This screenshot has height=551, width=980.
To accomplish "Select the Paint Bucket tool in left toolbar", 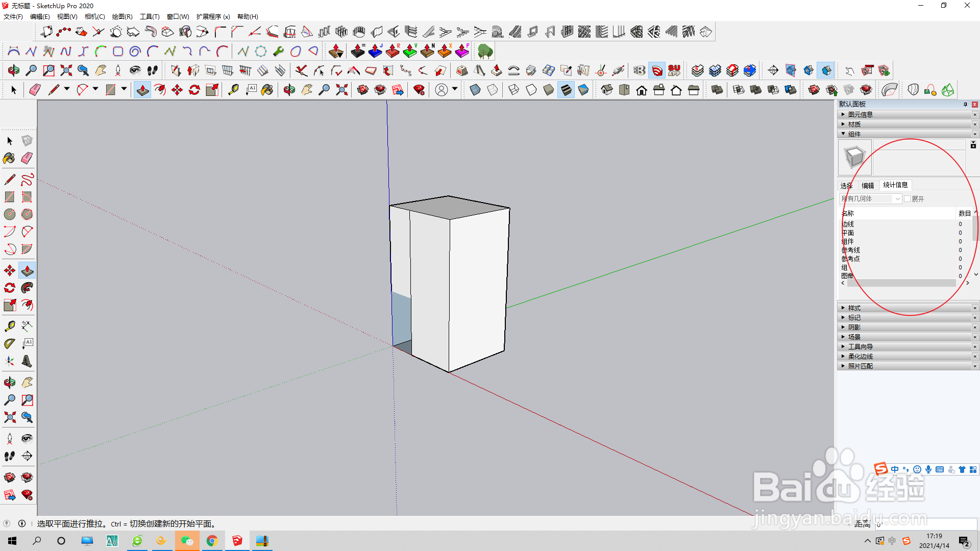I will tap(9, 158).
